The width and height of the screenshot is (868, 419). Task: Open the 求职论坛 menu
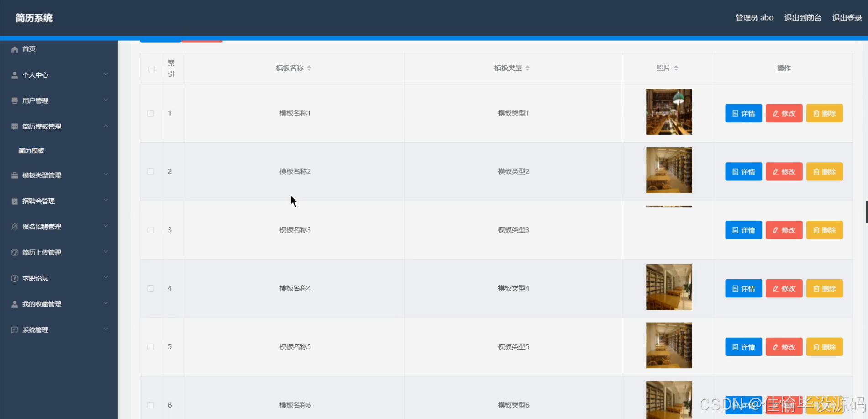59,278
